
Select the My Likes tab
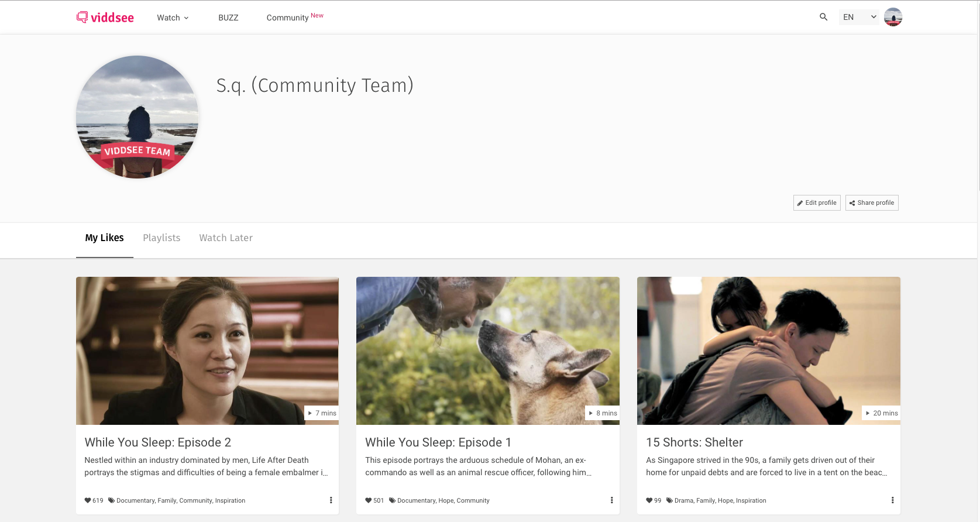pos(105,238)
